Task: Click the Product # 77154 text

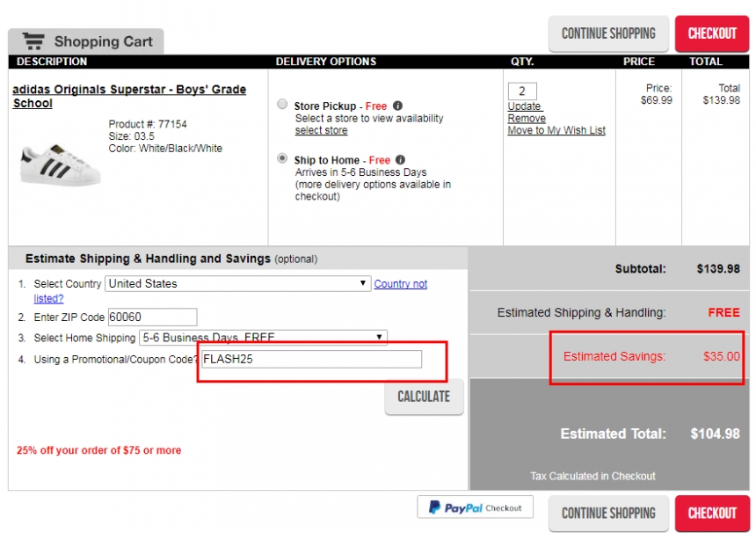Action: pyautogui.click(x=148, y=124)
